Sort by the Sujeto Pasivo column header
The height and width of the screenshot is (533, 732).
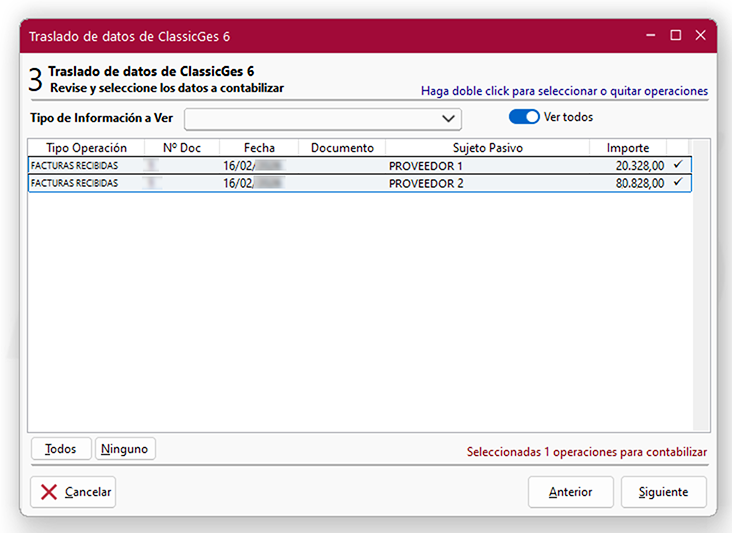pyautogui.click(x=487, y=148)
